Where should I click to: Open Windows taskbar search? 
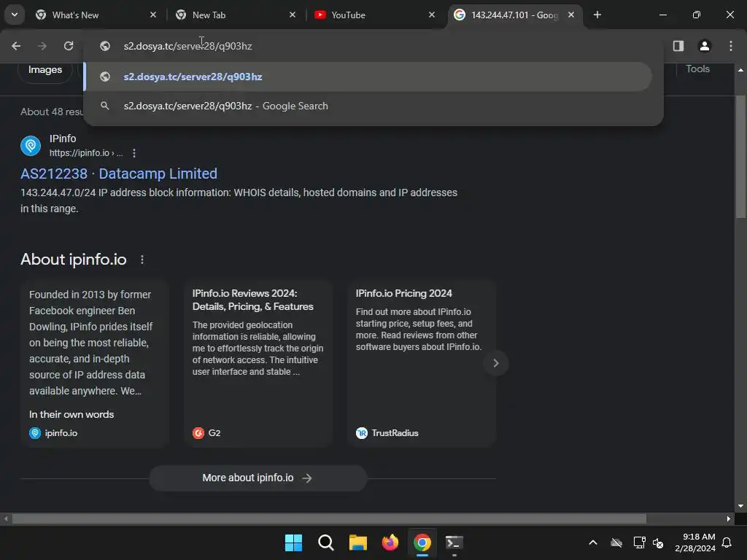tap(326, 542)
